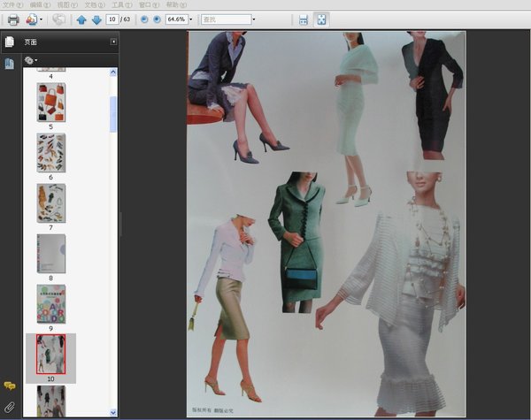Open the attachments paperclip panel
Screen dimensions: 531x420
[10, 407]
